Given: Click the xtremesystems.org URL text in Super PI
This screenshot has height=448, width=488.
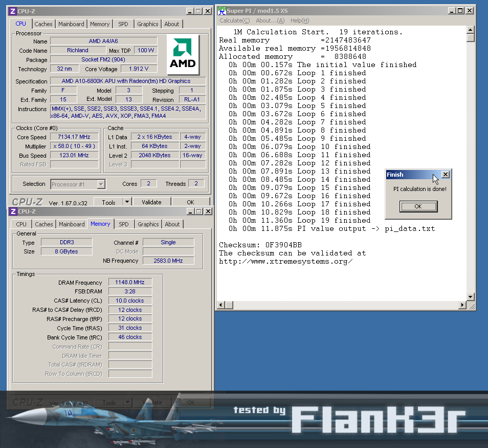Looking at the screenshot, I should click(286, 262).
